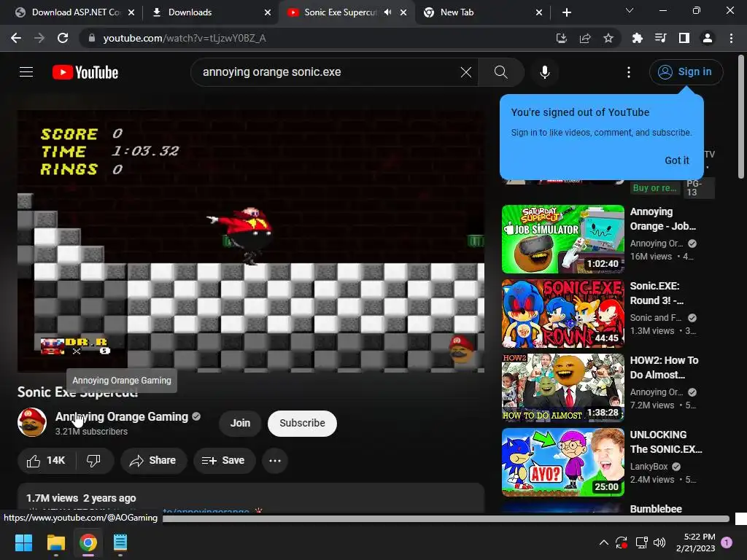Click the Sign in button
The image size is (747, 560).
(686, 72)
